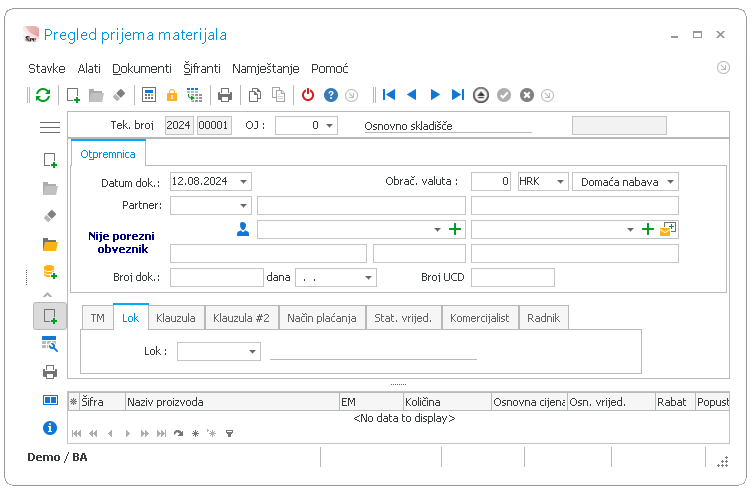Open help with the blue question mark icon
Screen dimensions: 753x494
(x=331, y=95)
